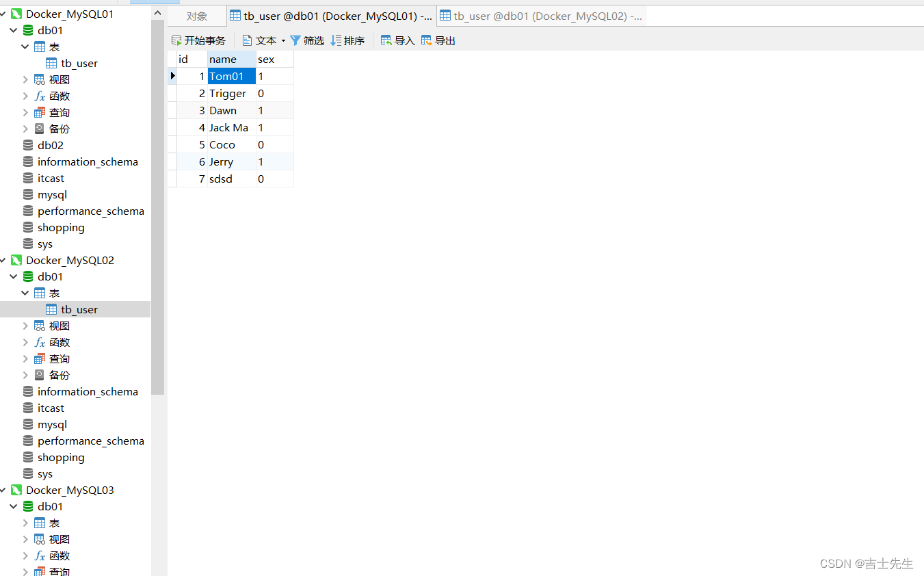The height and width of the screenshot is (576, 924).
Task: Collapse the db01 node under Docker_MySQL02
Action: coord(14,276)
